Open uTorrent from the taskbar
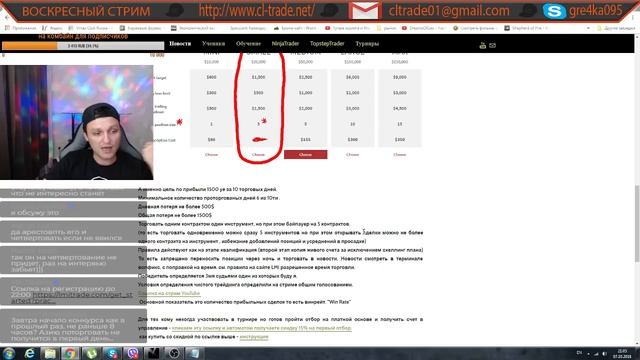Screen dimensions: 640x360 click(x=91, y=353)
